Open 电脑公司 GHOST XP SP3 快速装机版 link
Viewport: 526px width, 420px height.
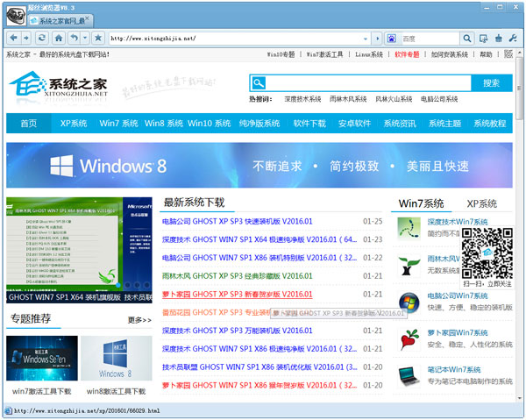[238, 222]
